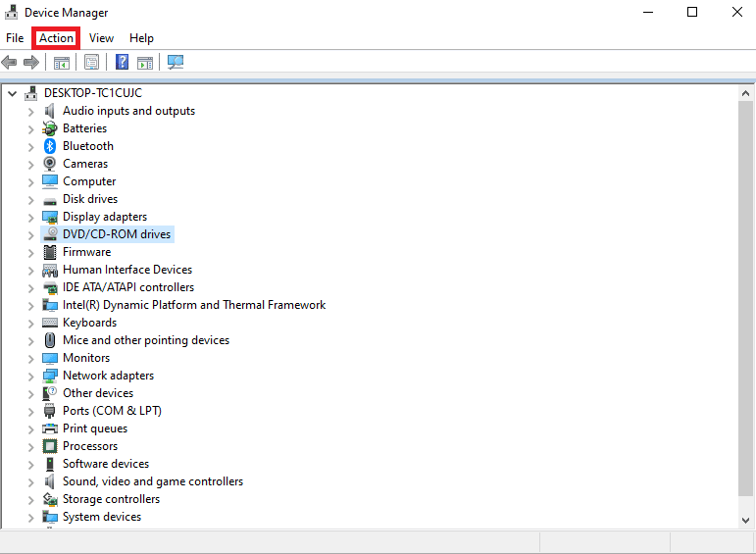
Task: Expand the Other devices category
Action: (x=30, y=394)
